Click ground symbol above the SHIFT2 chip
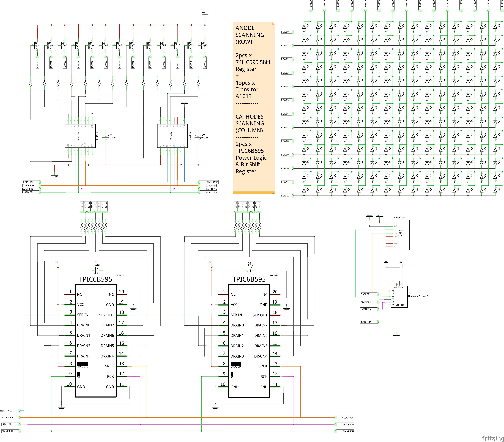 coord(184,102)
